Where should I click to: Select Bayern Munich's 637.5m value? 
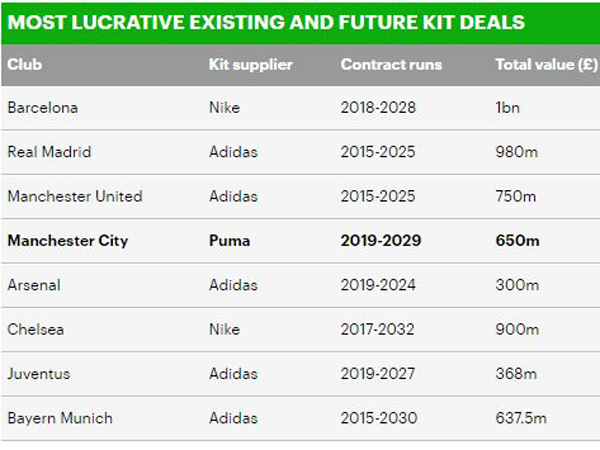coord(521,417)
